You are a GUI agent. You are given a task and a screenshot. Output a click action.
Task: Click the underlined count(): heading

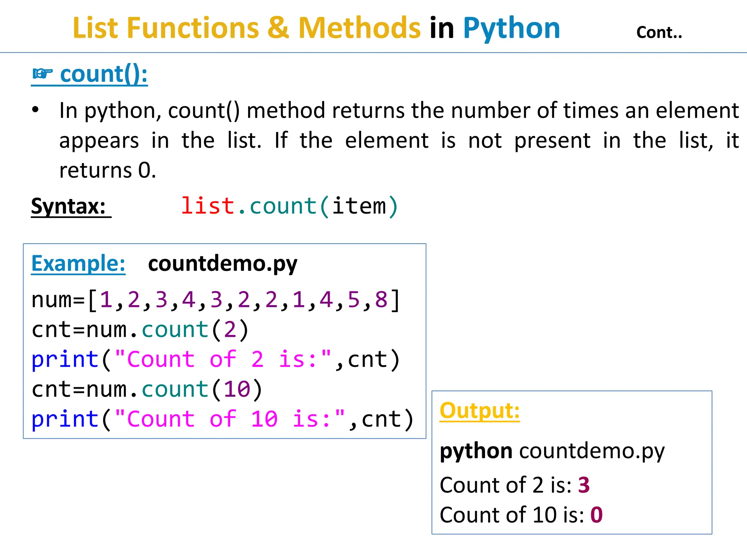pos(104,74)
